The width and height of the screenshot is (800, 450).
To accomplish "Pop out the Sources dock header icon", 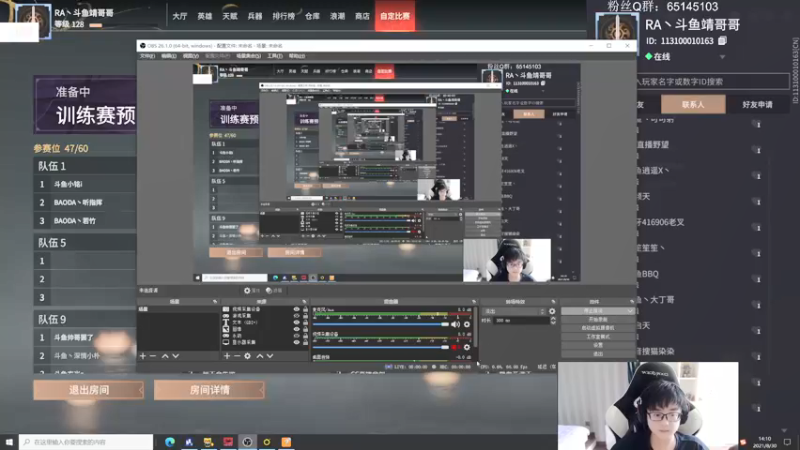I will point(304,302).
